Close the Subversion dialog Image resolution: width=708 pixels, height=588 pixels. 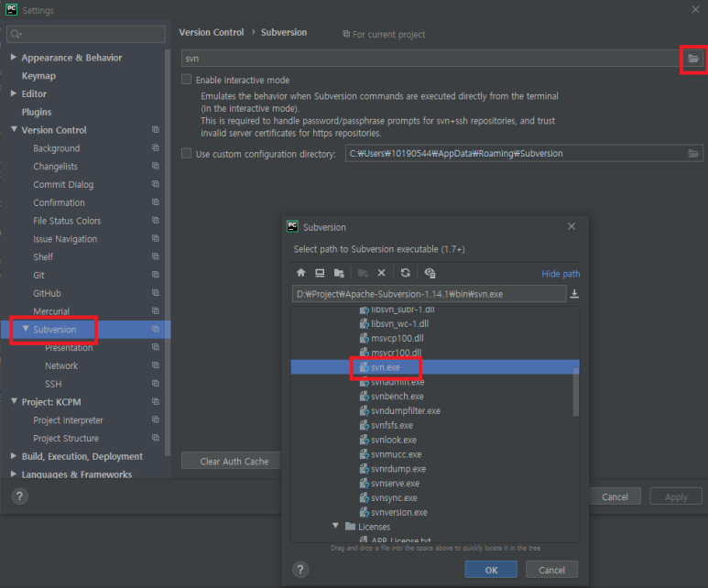click(572, 226)
